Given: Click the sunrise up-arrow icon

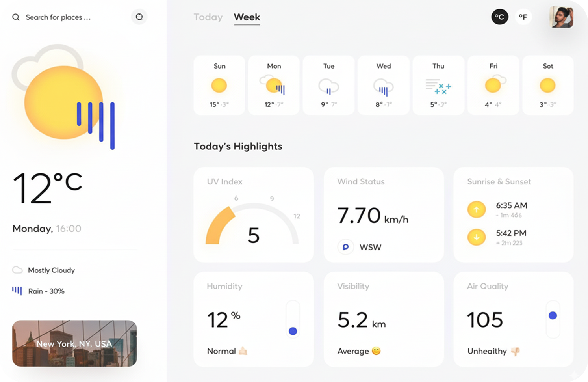Looking at the screenshot, I should point(476,209).
